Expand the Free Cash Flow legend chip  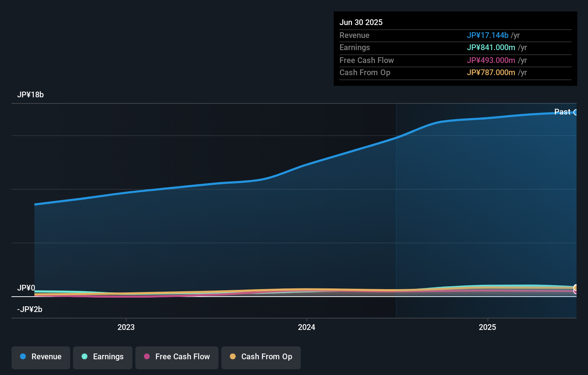coord(177,357)
